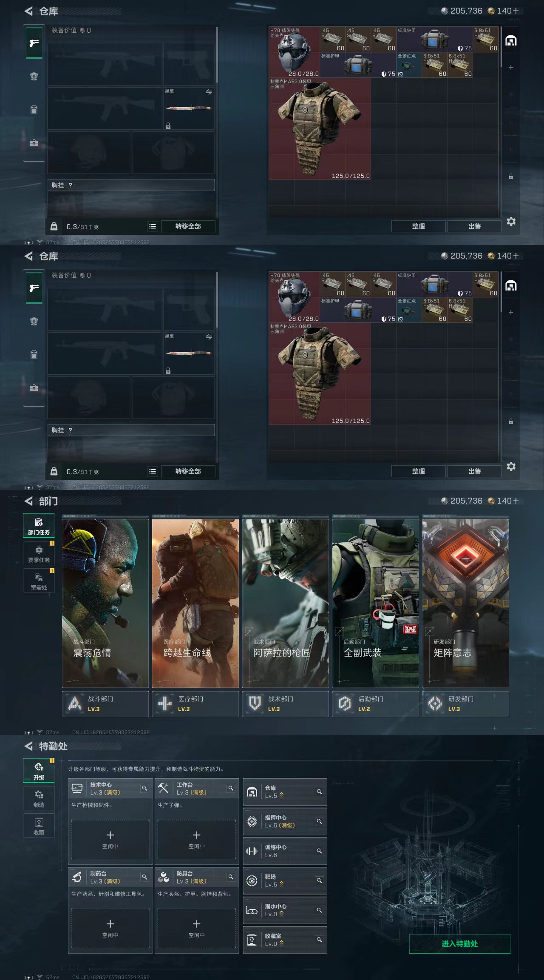This screenshot has width=544, height=980.
Task: Inspect 制药台 with its magnifier icon
Action: pos(144,877)
